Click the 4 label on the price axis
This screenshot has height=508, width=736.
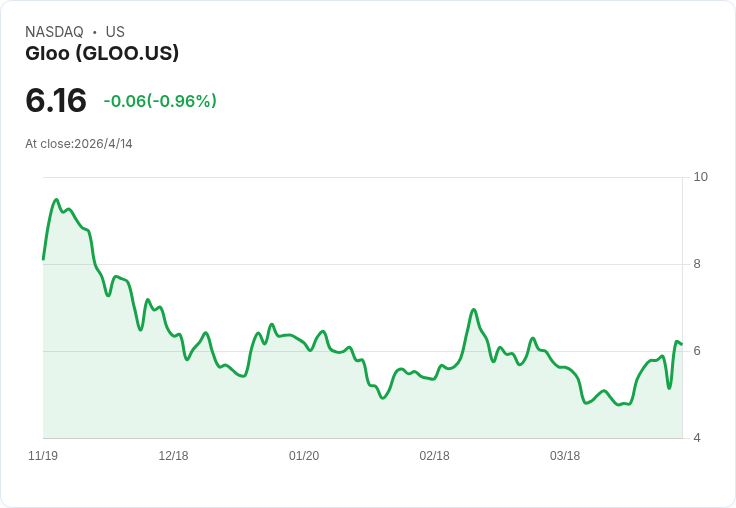pyautogui.click(x=697, y=438)
